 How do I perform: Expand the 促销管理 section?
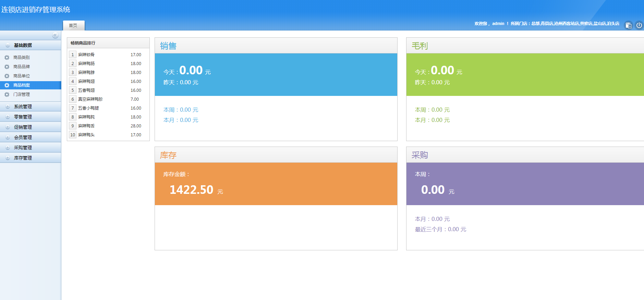click(x=8, y=127)
